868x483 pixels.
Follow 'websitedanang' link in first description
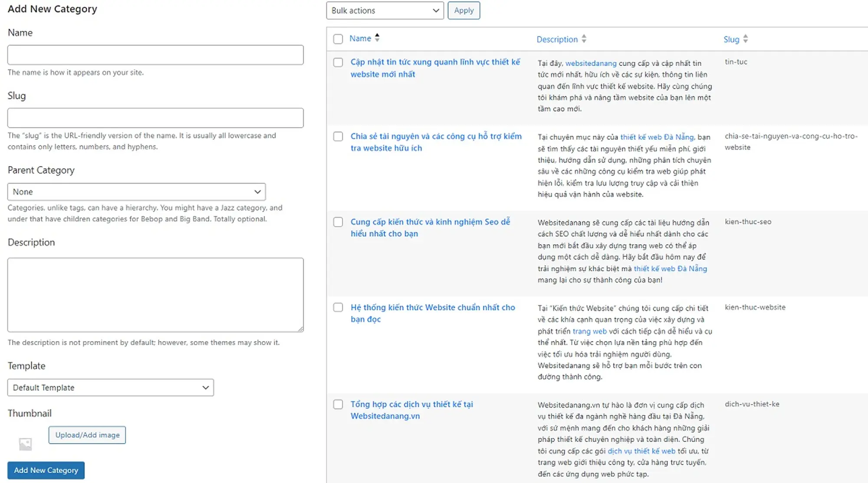tap(591, 63)
